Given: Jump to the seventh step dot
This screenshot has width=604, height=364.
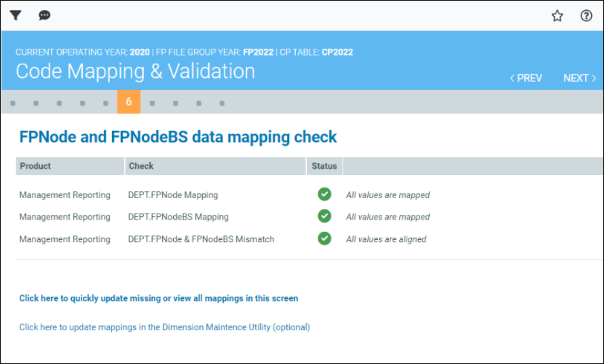Looking at the screenshot, I should pos(153,104).
